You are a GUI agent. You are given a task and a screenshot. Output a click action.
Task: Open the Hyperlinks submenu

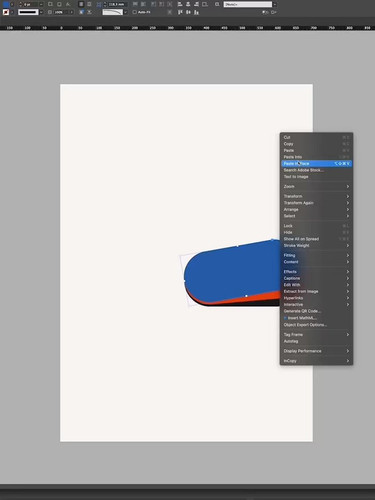(316, 298)
